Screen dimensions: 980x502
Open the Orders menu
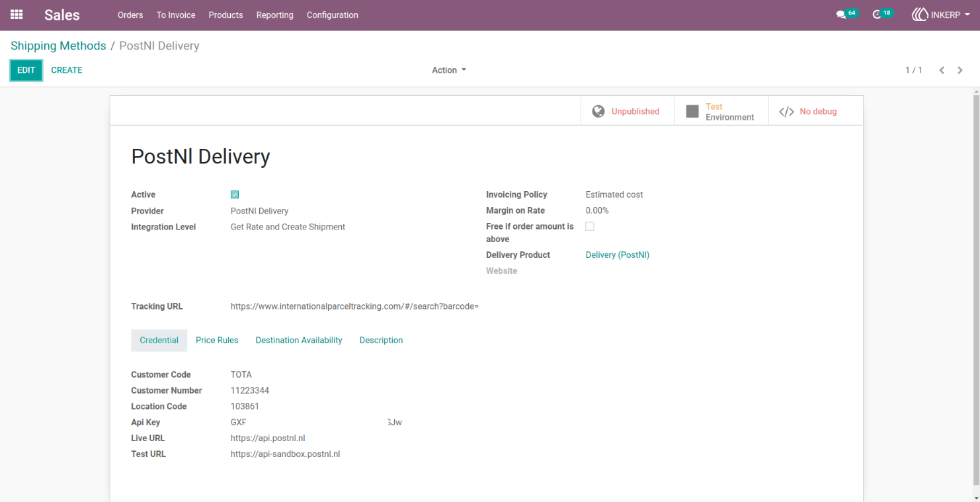point(130,15)
